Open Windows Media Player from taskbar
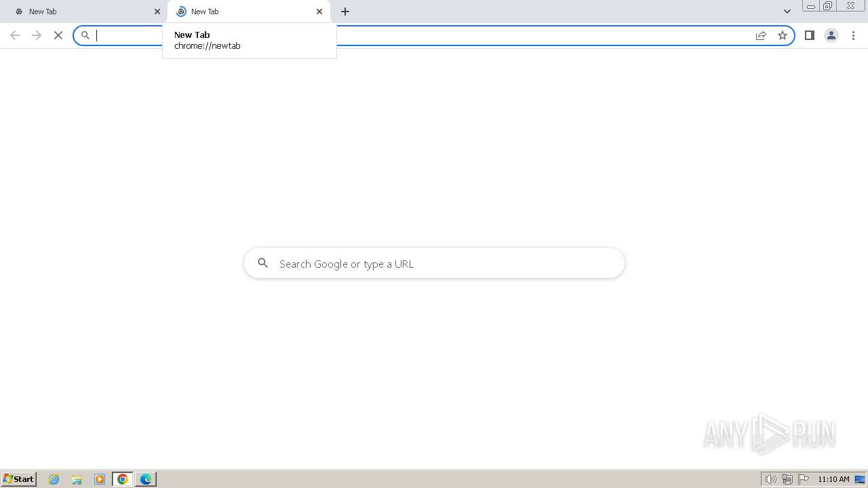Screen dimensions: 868x488 point(100,479)
